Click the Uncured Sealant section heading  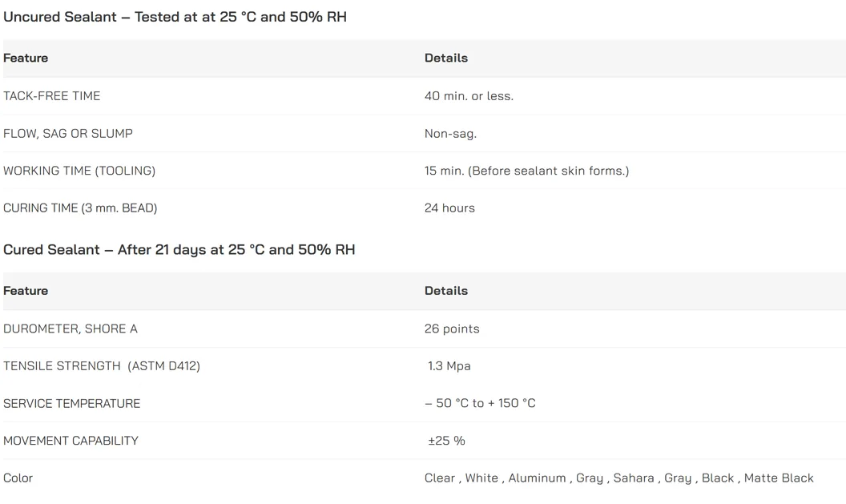pyautogui.click(x=175, y=17)
